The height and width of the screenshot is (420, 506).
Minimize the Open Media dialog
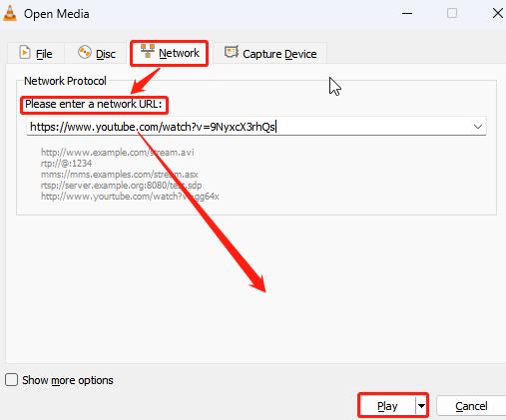coord(407,13)
